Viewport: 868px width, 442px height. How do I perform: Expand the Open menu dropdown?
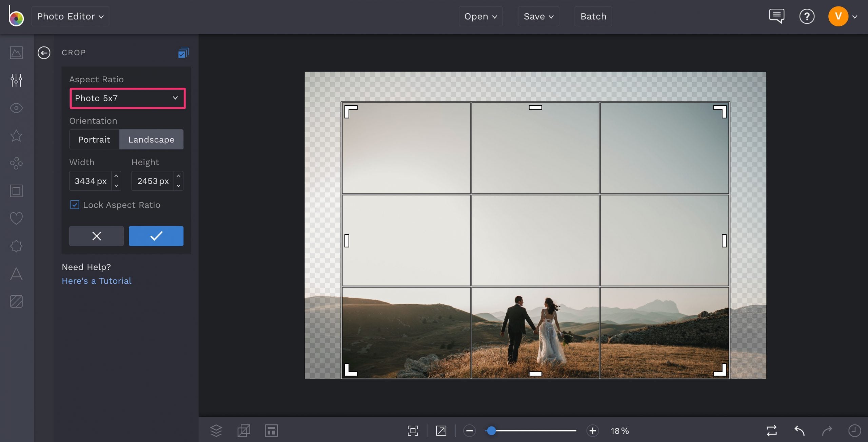[x=480, y=16]
